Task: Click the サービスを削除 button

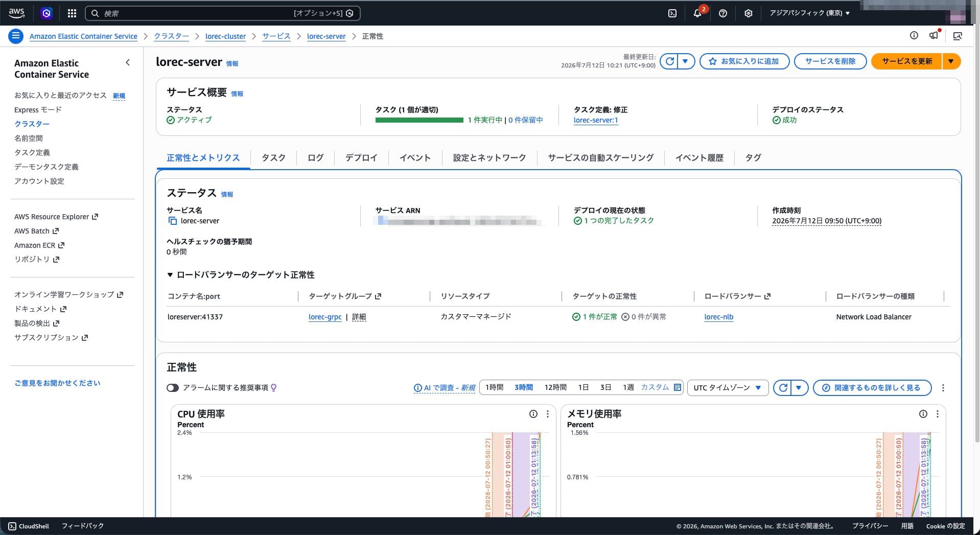Action: 830,61
